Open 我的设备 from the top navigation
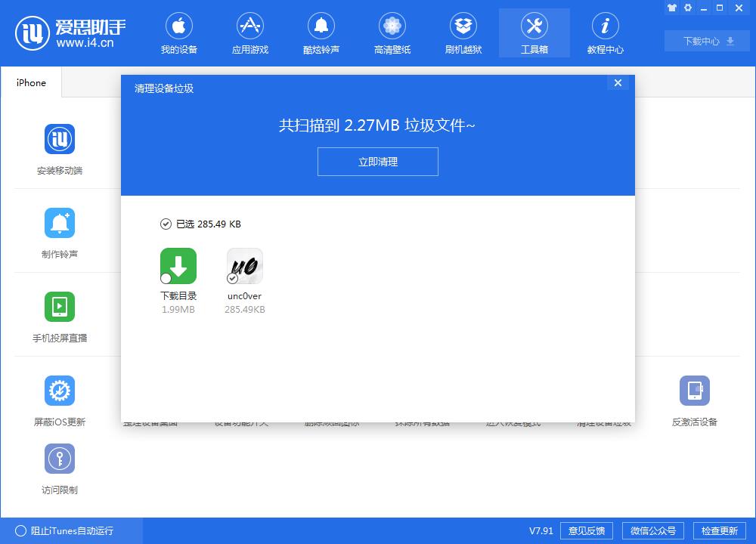Screen dimensions: 756x544 point(178,32)
